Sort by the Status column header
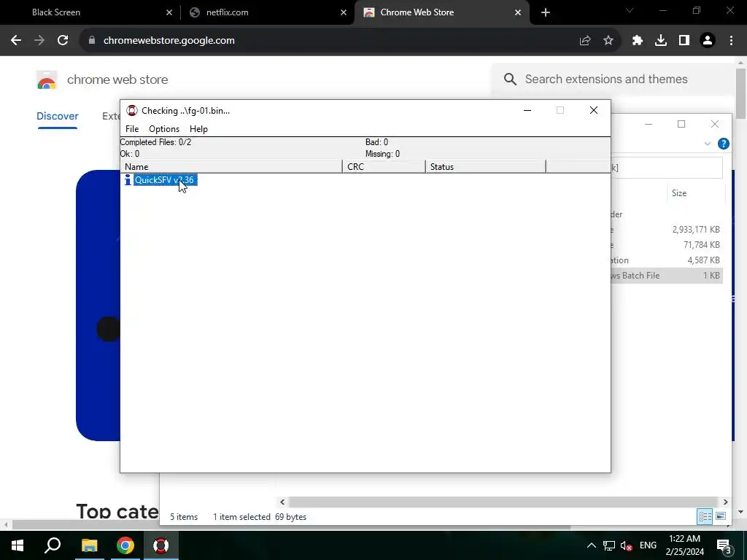The image size is (747, 560). [485, 167]
